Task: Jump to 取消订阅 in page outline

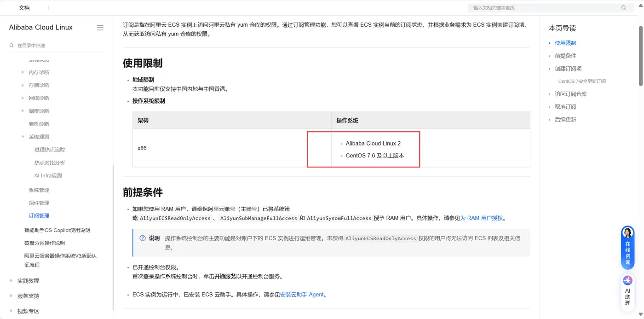Action: click(x=565, y=107)
